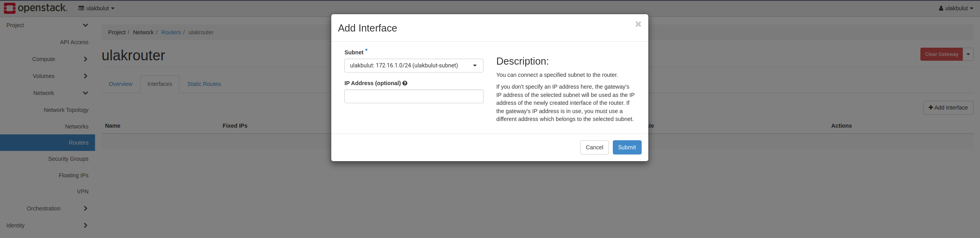
Task: Expand the Identity sidebar section
Action: pos(47,225)
